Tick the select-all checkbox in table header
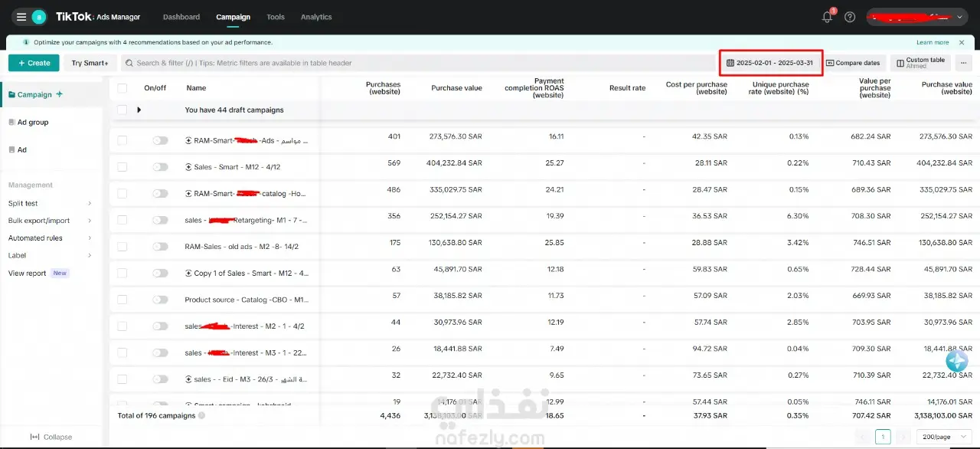The height and width of the screenshot is (449, 980). 122,88
